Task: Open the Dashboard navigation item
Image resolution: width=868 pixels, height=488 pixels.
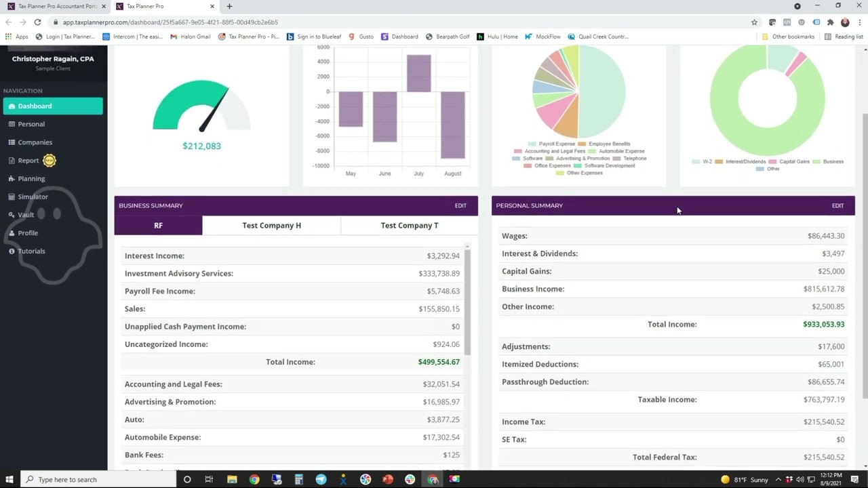Action: [x=53, y=106]
